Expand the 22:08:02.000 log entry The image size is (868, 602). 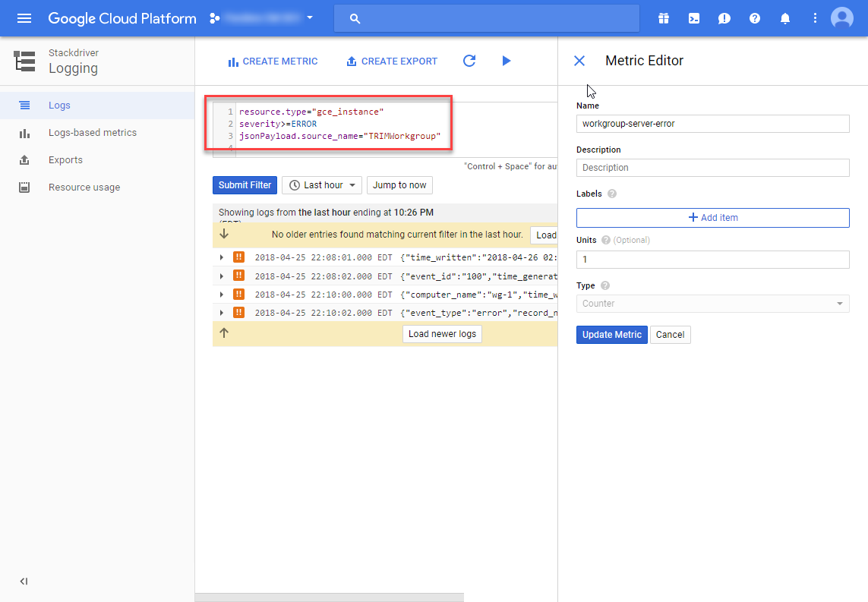[222, 276]
